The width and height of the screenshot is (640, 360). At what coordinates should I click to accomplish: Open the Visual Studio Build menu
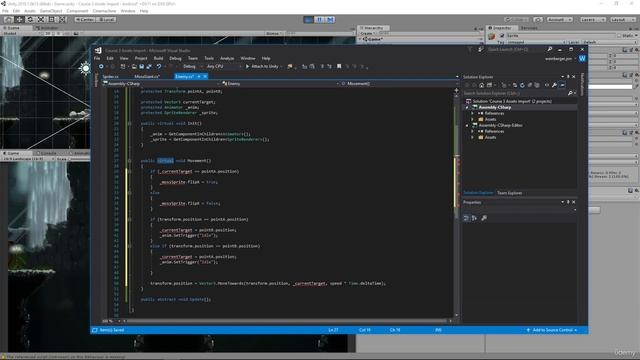pyautogui.click(x=158, y=58)
